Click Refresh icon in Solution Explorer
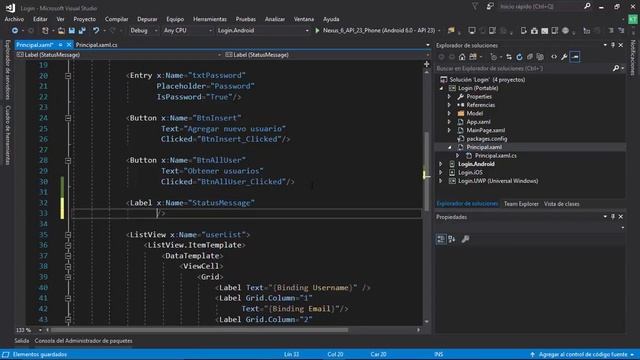The image size is (640, 360). [x=519, y=57]
